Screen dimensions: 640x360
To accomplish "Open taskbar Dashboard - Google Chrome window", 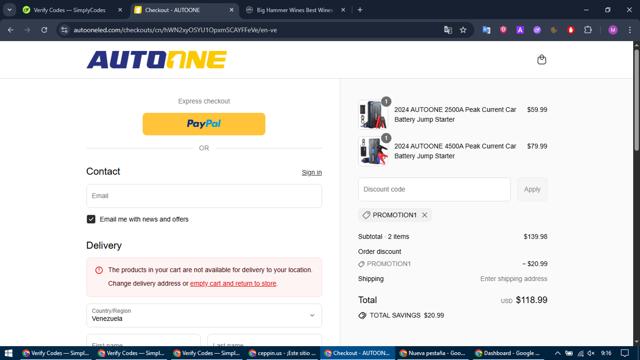I will tap(508, 353).
